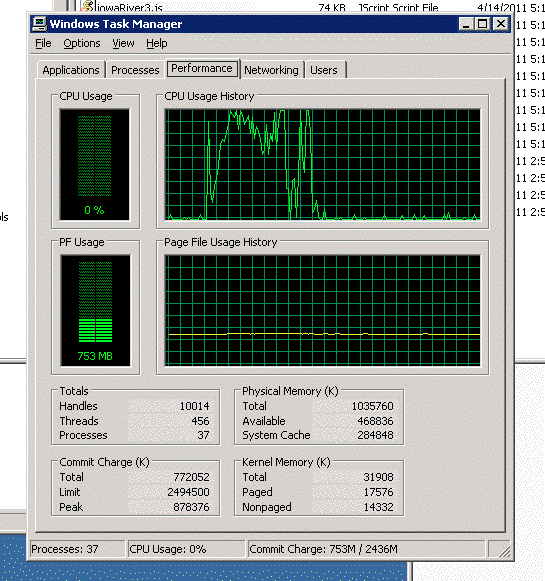The image size is (545, 581).
Task: Click the Page File Usage History graph
Action: pyautogui.click(x=323, y=310)
